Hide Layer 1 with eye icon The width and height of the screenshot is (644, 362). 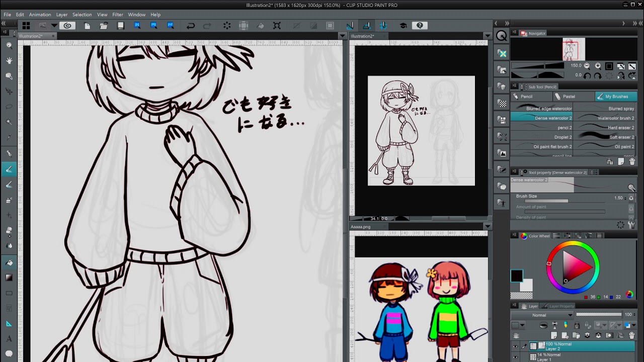pos(515,357)
